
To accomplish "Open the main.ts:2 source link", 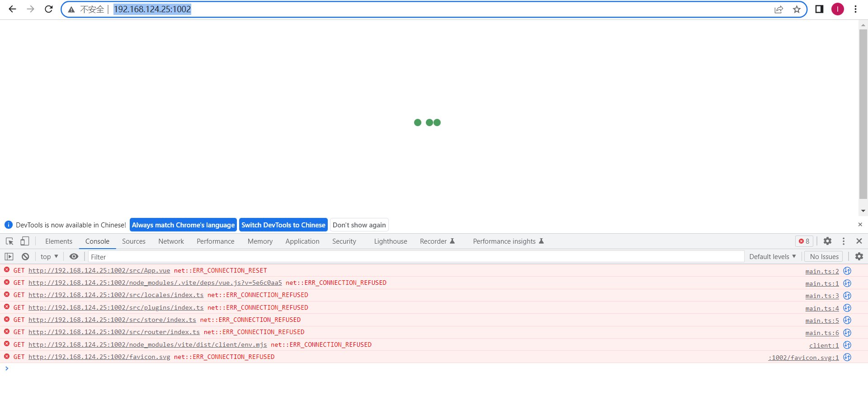I will (822, 271).
